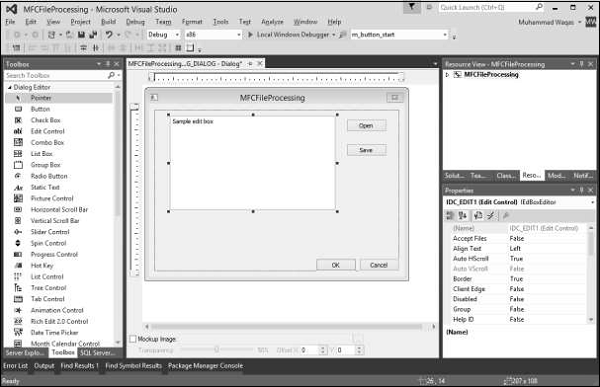Choose the Combo Box control icon
This screenshot has height=387, width=600.
(x=18, y=142)
